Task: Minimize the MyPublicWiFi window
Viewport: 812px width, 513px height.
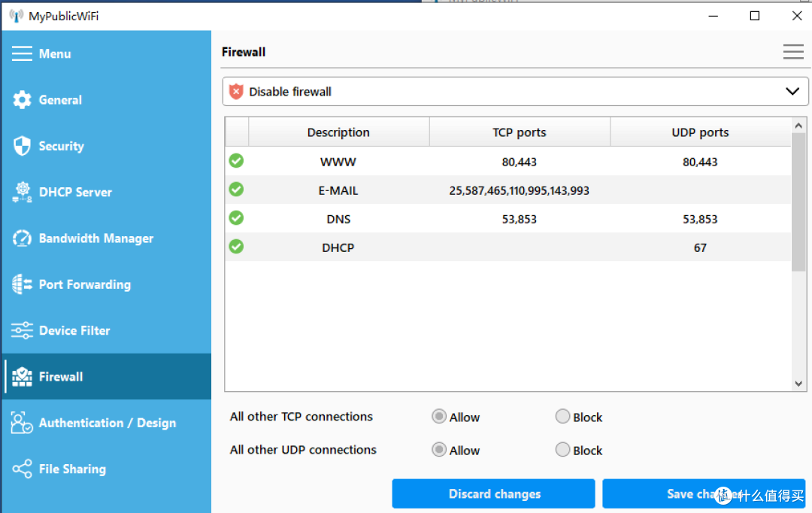Action: tap(713, 16)
